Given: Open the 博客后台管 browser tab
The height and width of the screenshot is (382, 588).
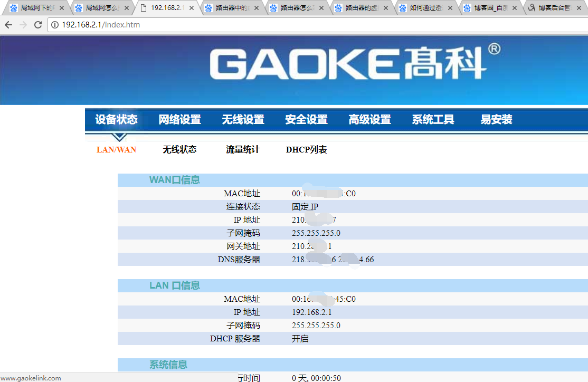Looking at the screenshot, I should tap(555, 7).
